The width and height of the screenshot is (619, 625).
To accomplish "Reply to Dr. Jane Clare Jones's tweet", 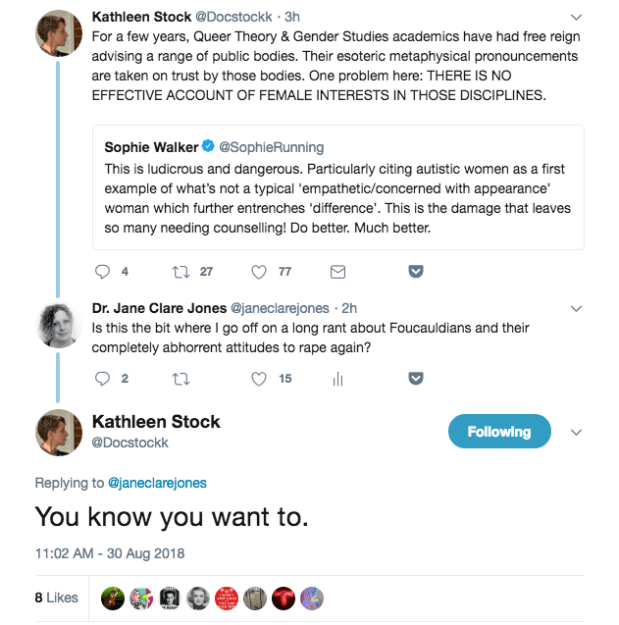I will (x=102, y=378).
